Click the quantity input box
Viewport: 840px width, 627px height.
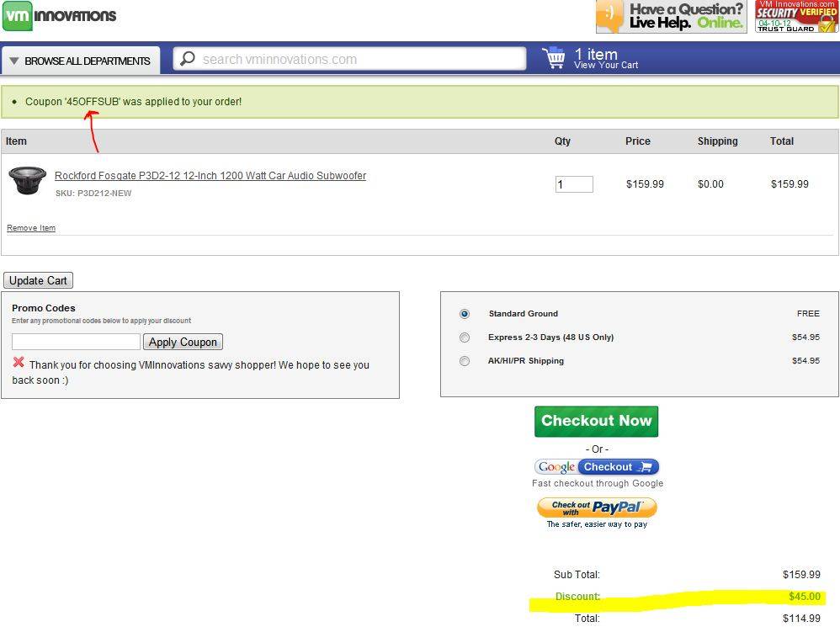574,184
